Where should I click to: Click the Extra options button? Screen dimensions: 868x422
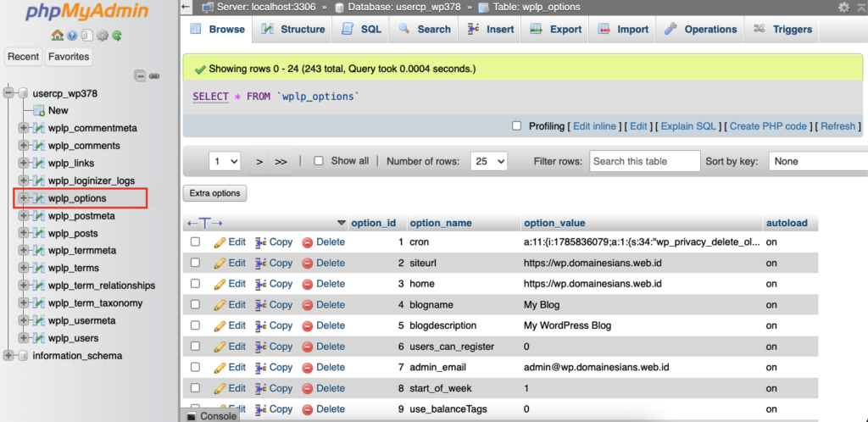pos(214,193)
